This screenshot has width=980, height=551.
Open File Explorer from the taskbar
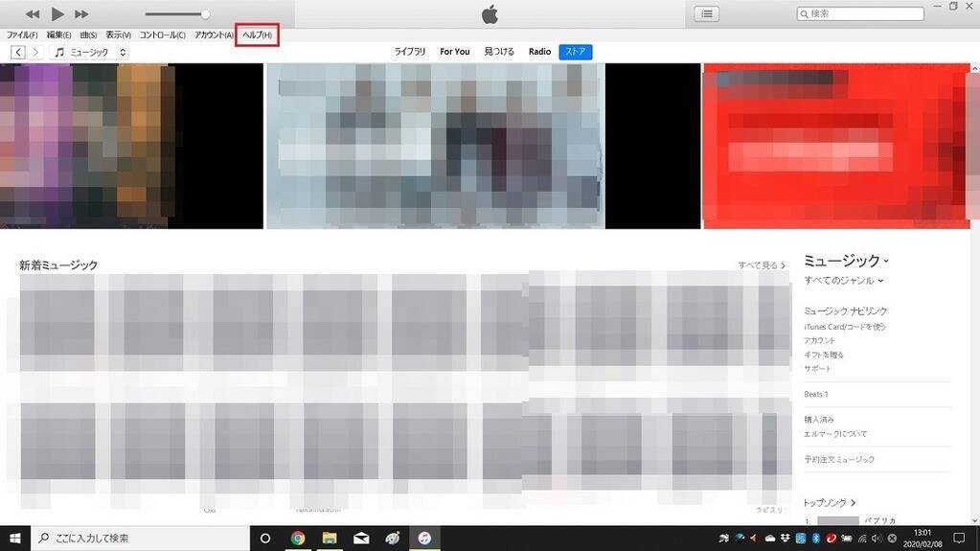(330, 539)
